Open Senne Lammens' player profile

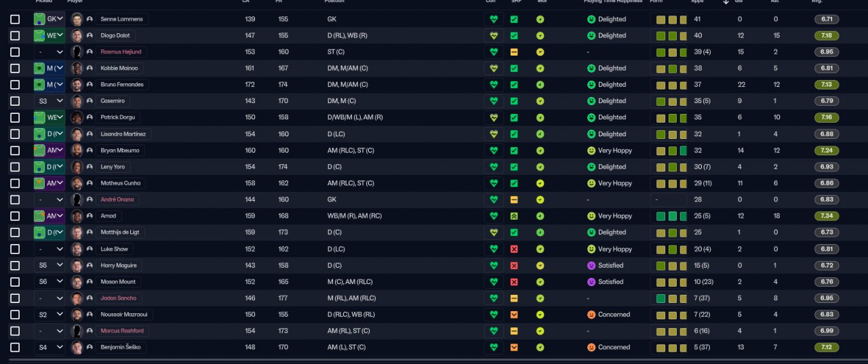point(123,19)
